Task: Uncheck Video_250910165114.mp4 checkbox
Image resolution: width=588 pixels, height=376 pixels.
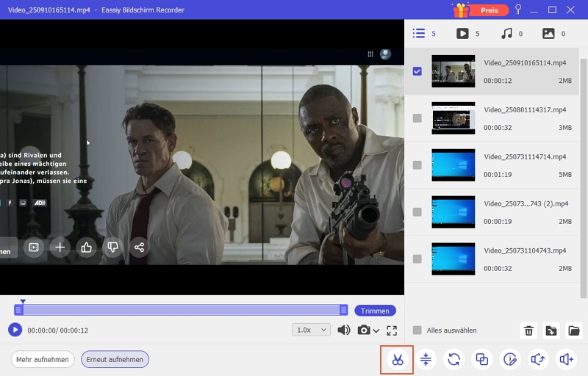Action: tap(417, 71)
